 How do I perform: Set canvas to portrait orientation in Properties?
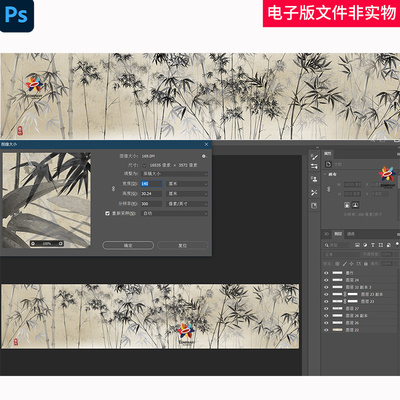(x=347, y=205)
